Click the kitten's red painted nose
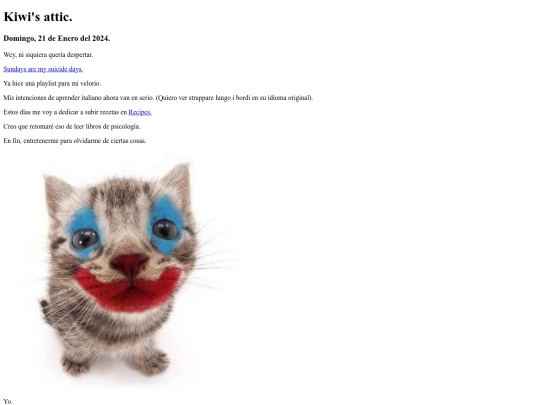The width and height of the screenshot is (540, 405). (x=129, y=264)
